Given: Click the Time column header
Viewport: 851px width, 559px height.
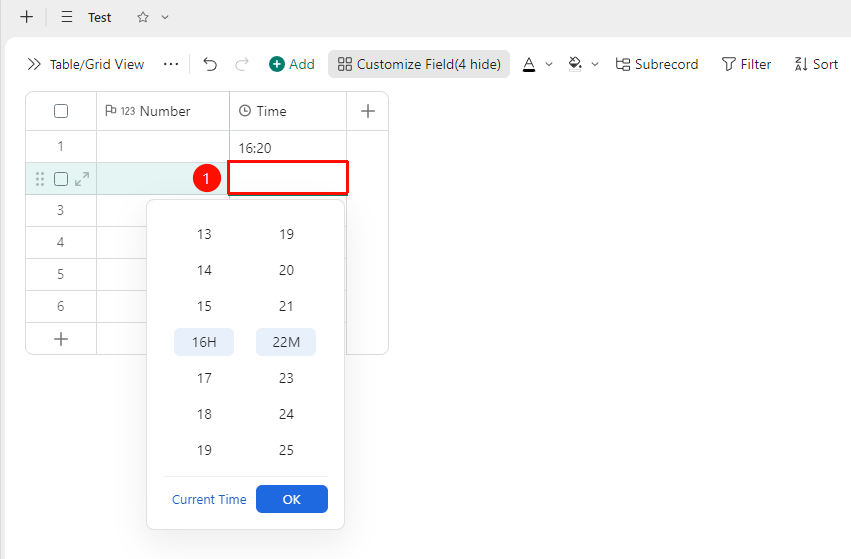Looking at the screenshot, I should pos(288,111).
